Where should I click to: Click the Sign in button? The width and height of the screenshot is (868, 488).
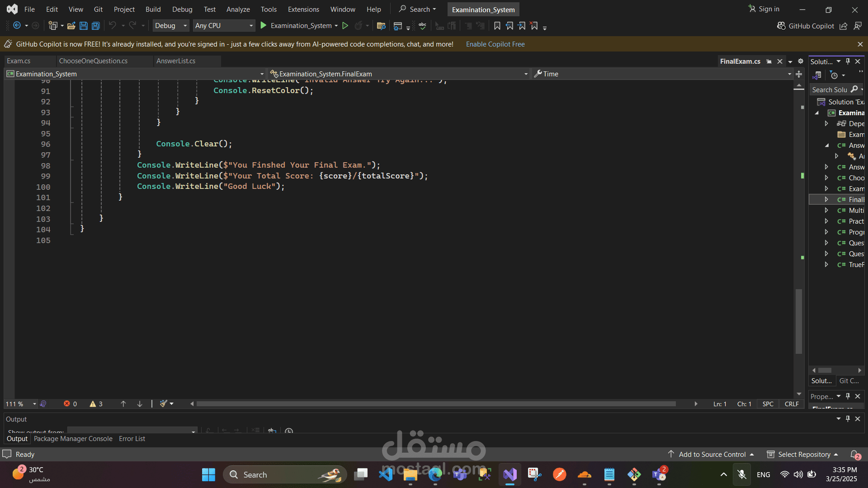tap(764, 9)
